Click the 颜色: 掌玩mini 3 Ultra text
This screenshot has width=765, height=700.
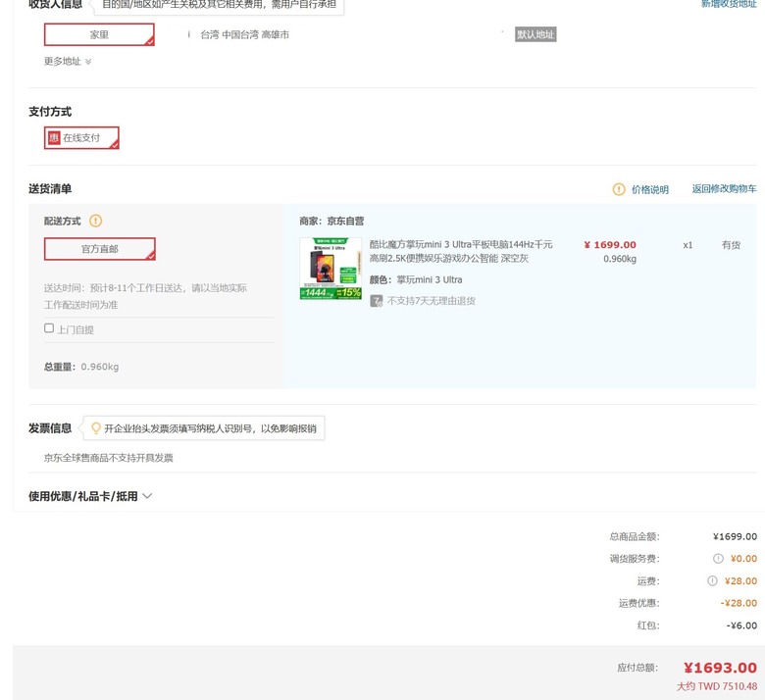[416, 280]
